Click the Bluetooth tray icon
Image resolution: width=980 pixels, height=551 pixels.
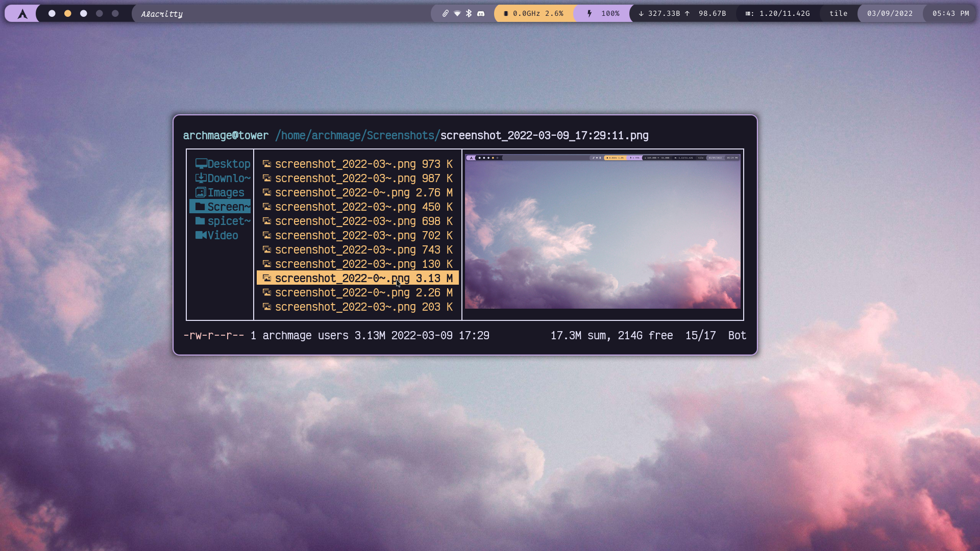(x=469, y=14)
